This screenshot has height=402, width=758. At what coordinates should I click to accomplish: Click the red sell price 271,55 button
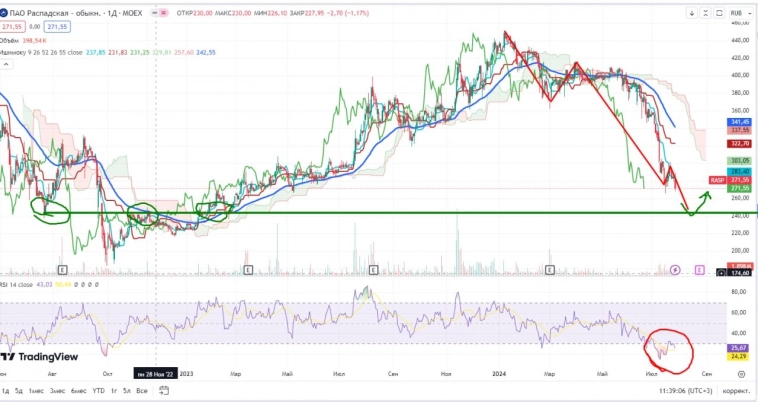[x=12, y=27]
